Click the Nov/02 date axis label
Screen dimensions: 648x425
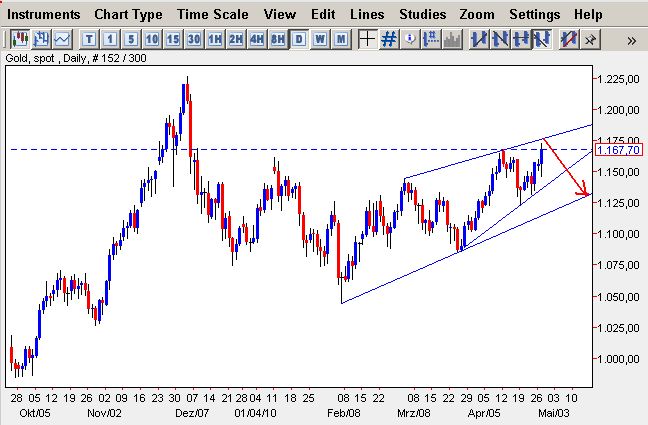pos(104,413)
